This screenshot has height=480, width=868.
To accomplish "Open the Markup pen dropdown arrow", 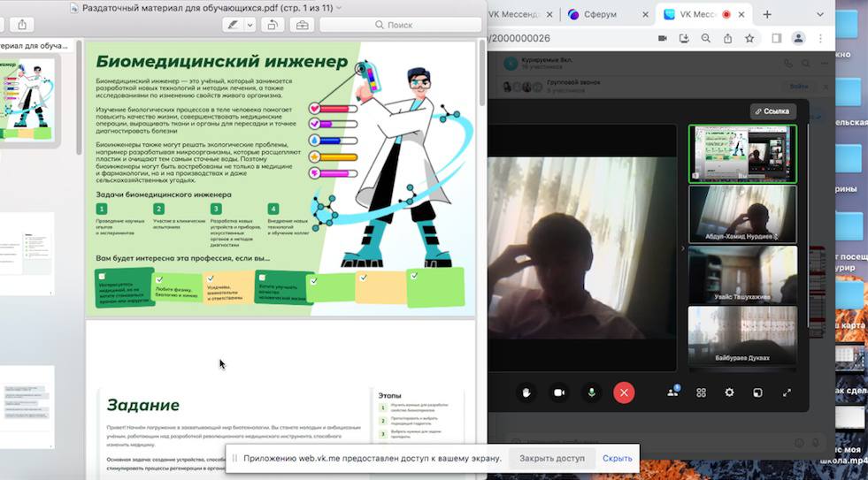I will click(x=250, y=25).
